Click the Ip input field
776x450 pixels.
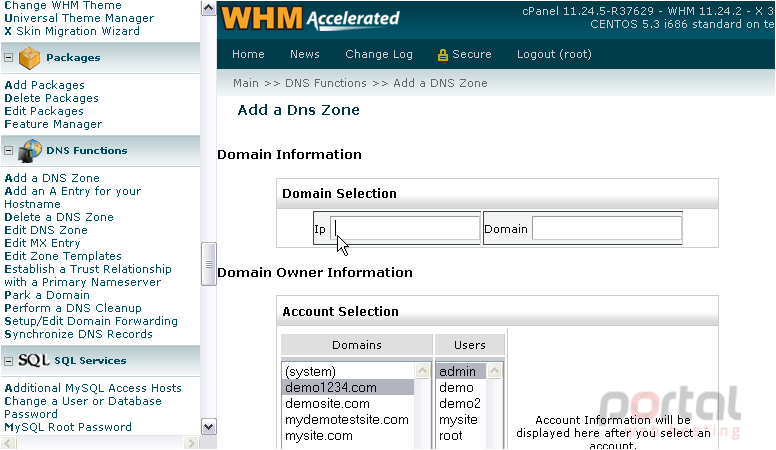click(x=404, y=229)
